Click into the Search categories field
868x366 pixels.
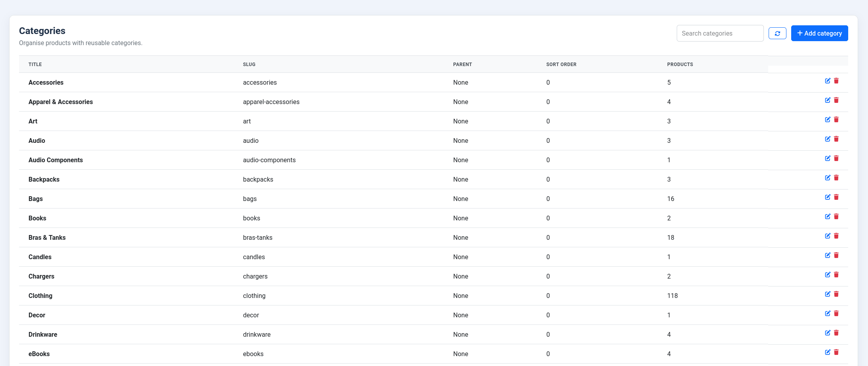pyautogui.click(x=720, y=33)
